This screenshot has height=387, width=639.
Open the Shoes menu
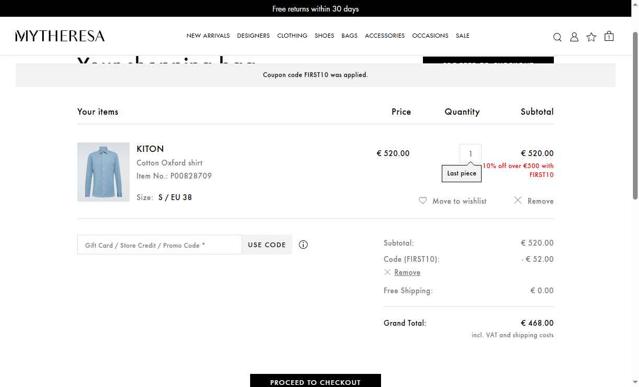tap(324, 36)
